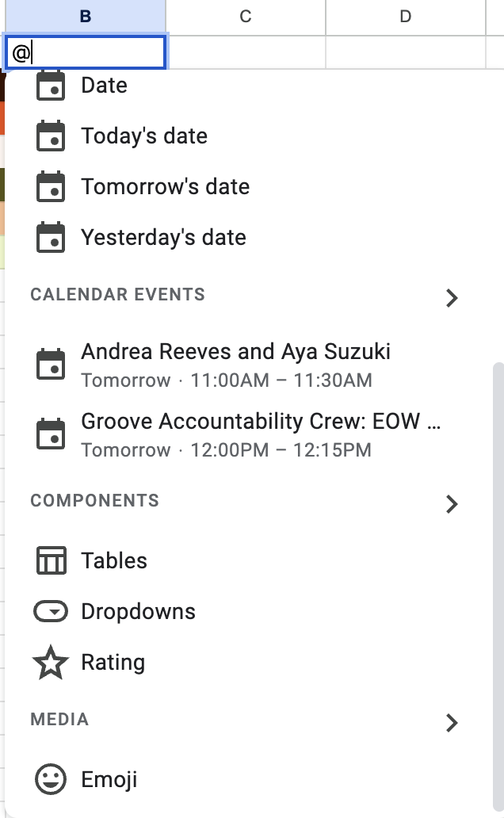
Task: Click the calendar icon for Today's date
Action: pos(51,136)
